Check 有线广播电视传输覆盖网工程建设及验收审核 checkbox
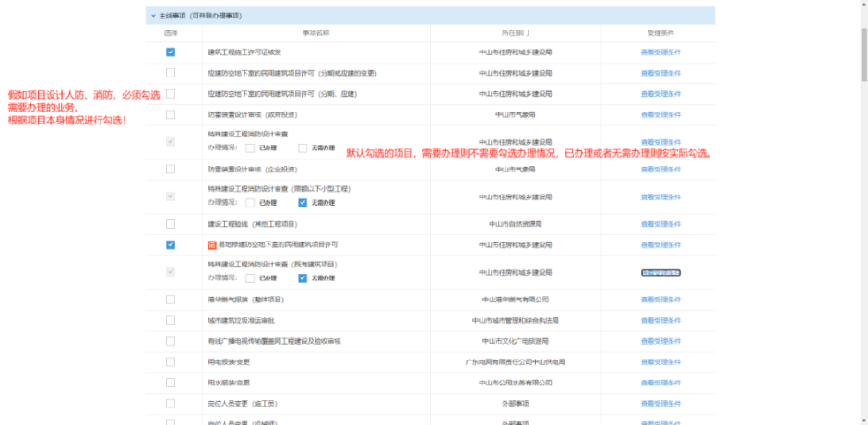This screenshot has height=425, width=868. (x=171, y=341)
